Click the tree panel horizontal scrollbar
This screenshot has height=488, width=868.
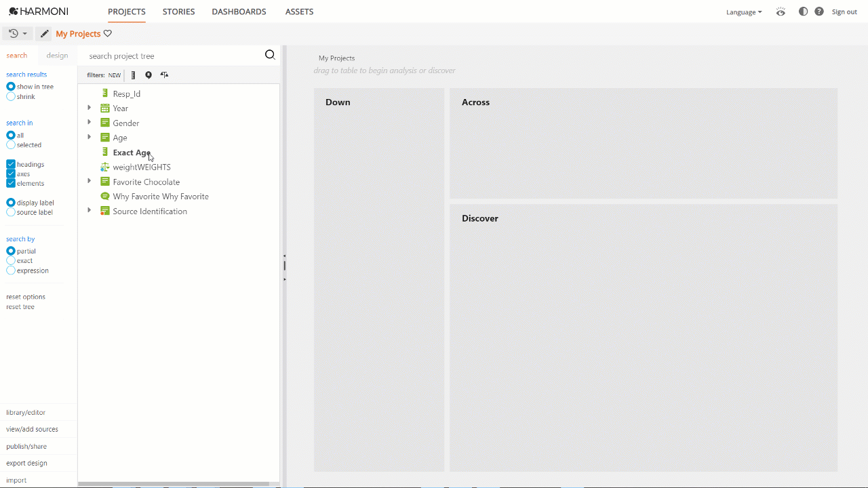[174, 484]
